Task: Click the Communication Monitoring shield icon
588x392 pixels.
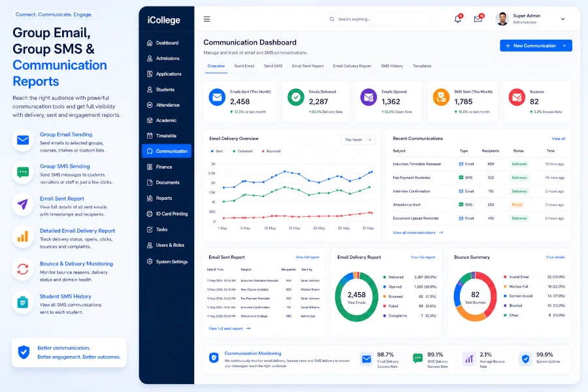Action: (214, 357)
